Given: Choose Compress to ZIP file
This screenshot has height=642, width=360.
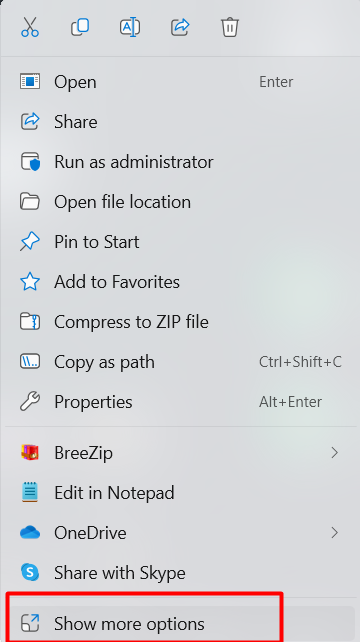Looking at the screenshot, I should tap(180, 322).
